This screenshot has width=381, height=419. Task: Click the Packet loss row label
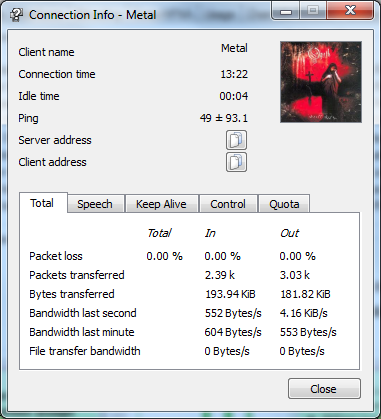coord(56,256)
